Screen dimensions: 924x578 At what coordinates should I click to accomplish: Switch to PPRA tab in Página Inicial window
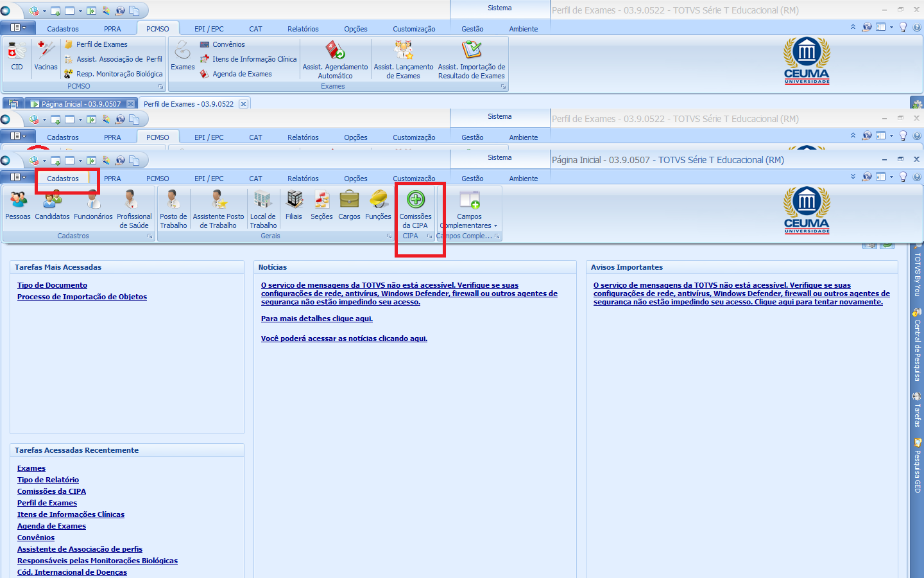click(112, 179)
